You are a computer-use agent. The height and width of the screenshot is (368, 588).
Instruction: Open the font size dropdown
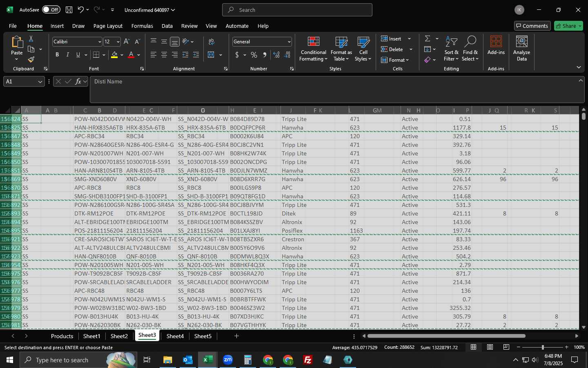click(x=118, y=42)
